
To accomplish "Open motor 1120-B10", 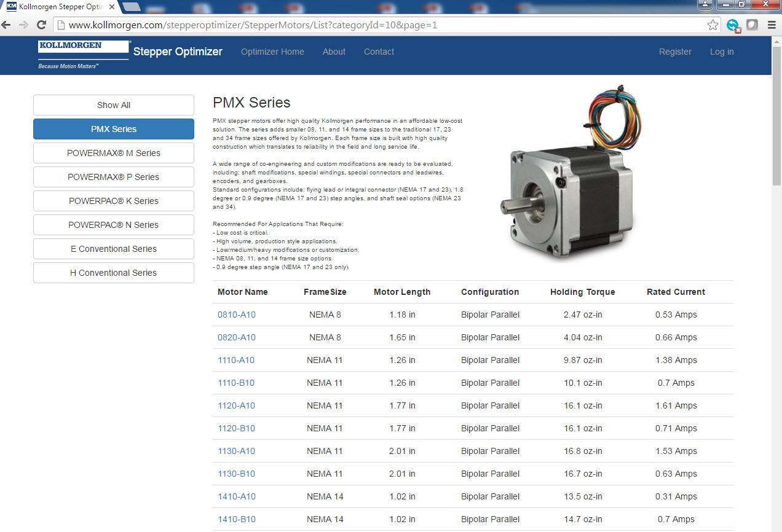I will click(236, 428).
